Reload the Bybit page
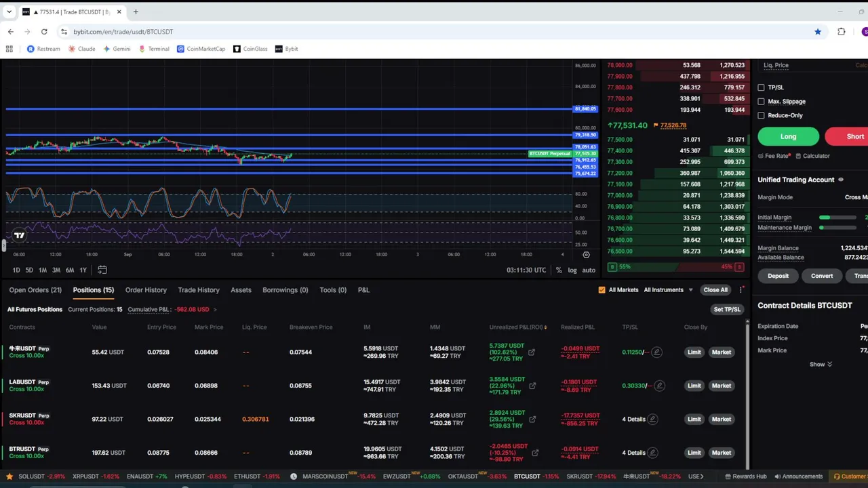Viewport: 868px width, 488px height. 44,32
